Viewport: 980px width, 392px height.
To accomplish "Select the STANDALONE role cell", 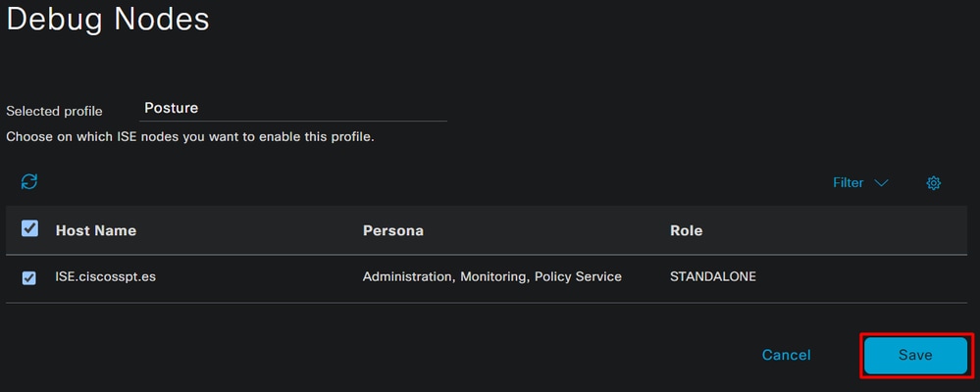I will 712,276.
